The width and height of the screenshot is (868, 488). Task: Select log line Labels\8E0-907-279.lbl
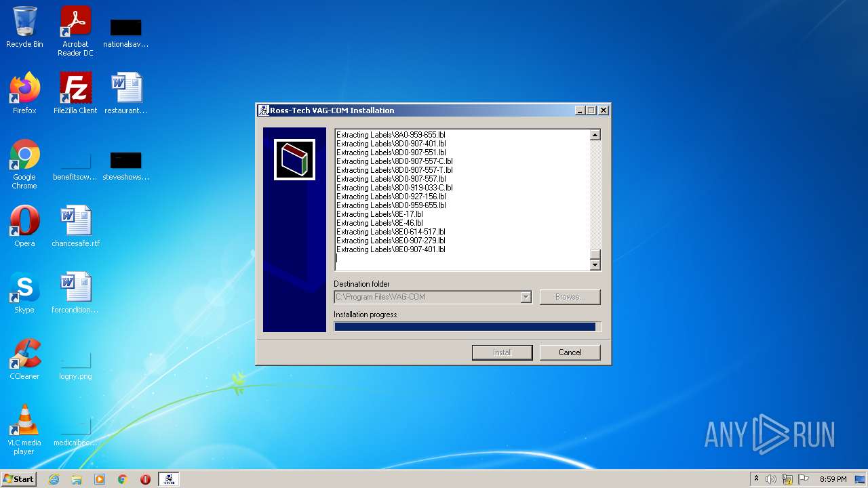tap(391, 241)
